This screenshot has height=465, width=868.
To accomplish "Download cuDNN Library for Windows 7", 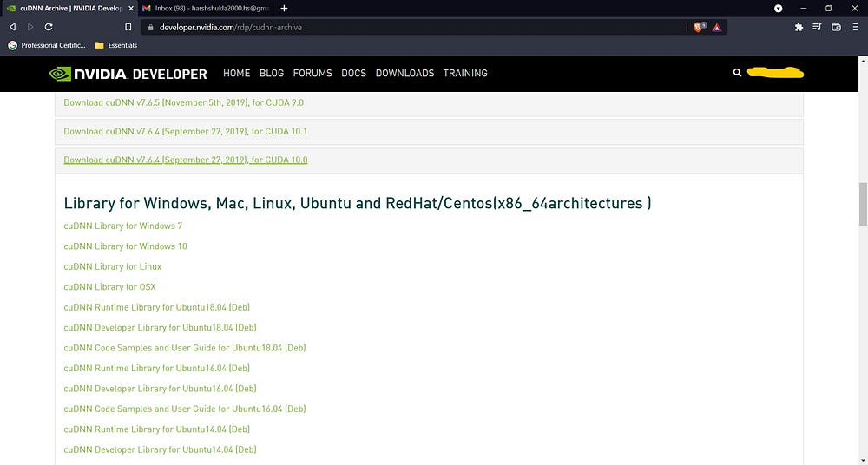I will [123, 226].
